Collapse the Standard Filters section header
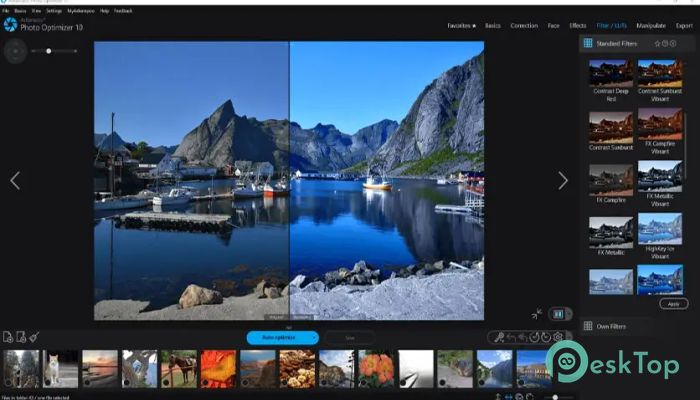Image resolution: width=700 pixels, height=400 pixels. pyautogui.click(x=637, y=43)
